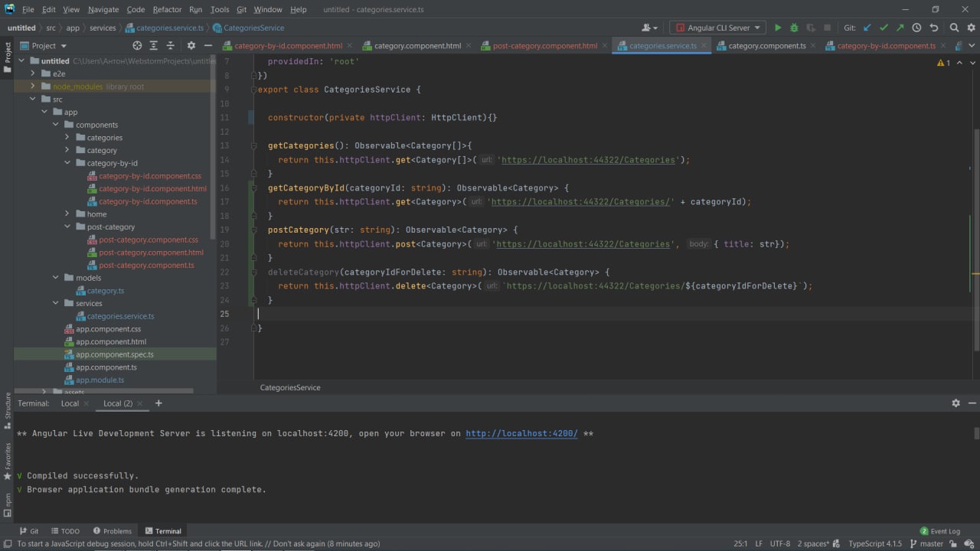Viewport: 980px width, 551px height.
Task: Open the http://localhost:4200/ link in terminal
Action: [x=521, y=433]
